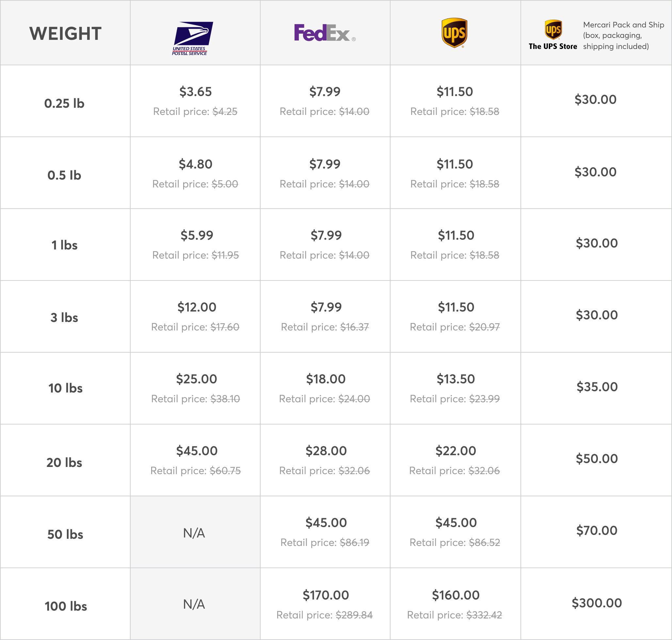Click the struck-through $4.25 retail price
Screen dimensions: 672x640
tap(225, 112)
